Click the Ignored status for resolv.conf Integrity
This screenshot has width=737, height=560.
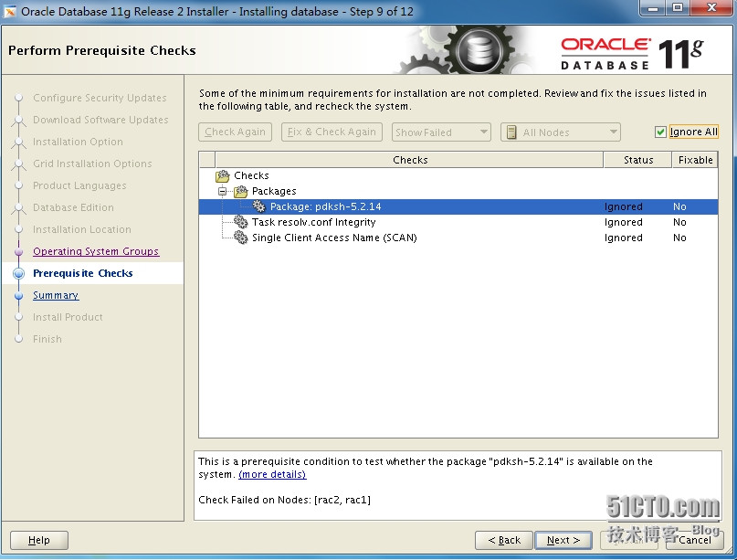pyautogui.click(x=623, y=222)
